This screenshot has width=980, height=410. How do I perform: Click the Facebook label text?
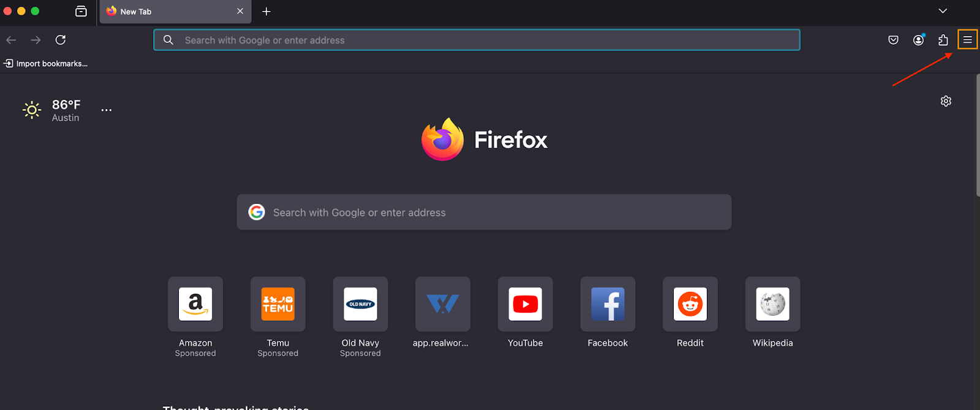point(608,343)
